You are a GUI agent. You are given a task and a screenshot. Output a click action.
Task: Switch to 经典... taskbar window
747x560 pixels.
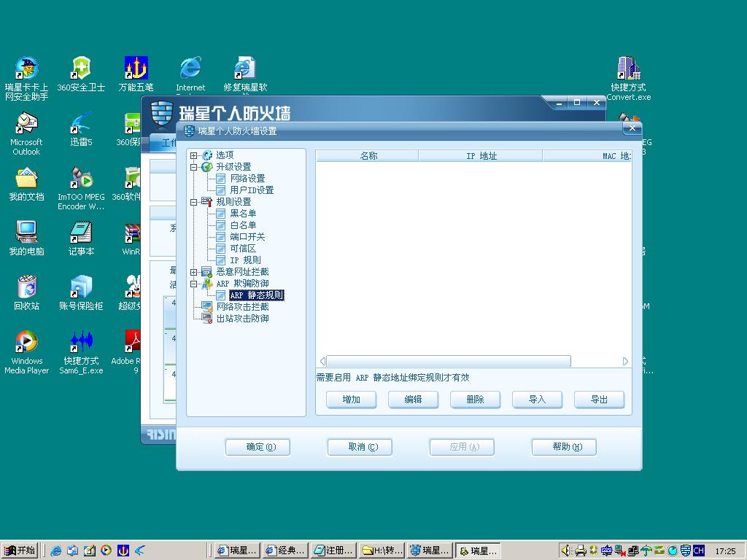click(285, 551)
